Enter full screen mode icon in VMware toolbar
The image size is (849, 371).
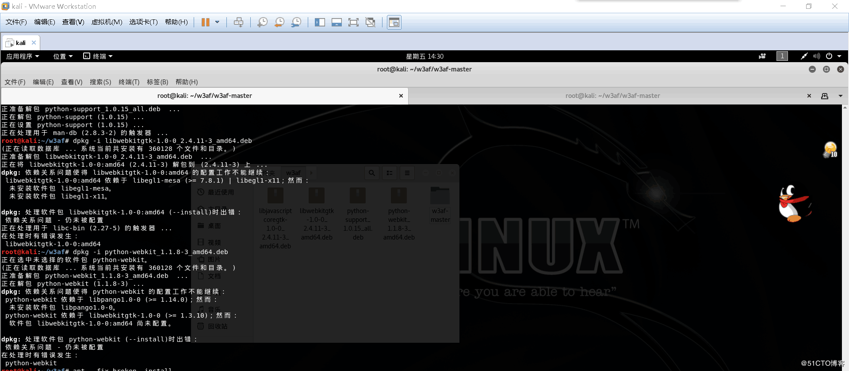point(353,22)
